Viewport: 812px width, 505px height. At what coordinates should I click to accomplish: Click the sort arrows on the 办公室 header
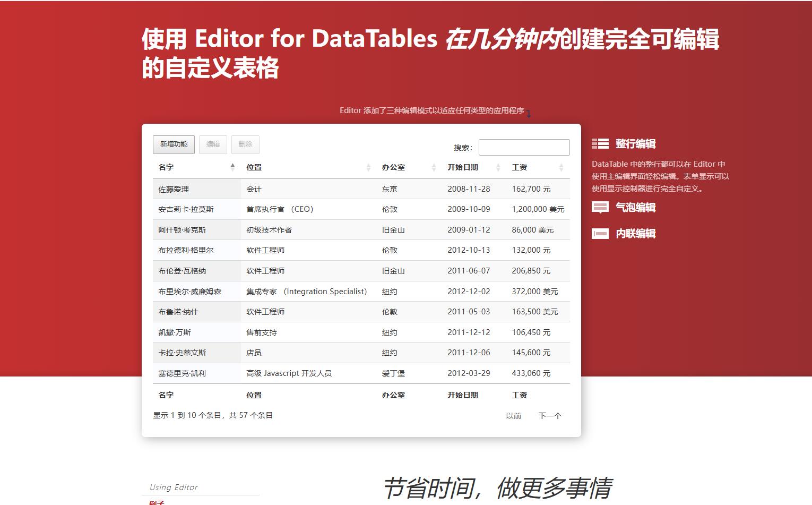(433, 167)
